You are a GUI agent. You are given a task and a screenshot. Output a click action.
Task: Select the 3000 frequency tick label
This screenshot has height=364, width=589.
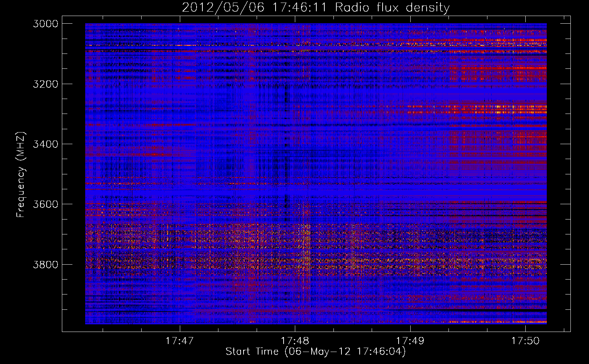click(46, 24)
